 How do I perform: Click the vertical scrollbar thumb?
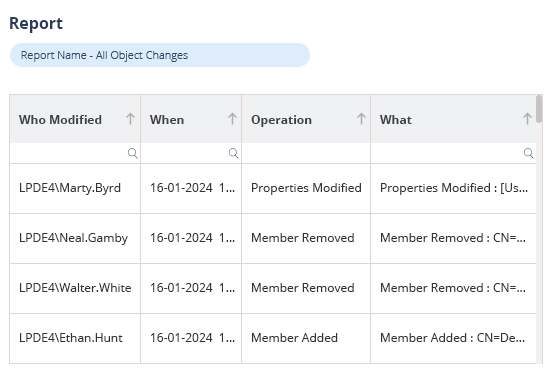539,109
